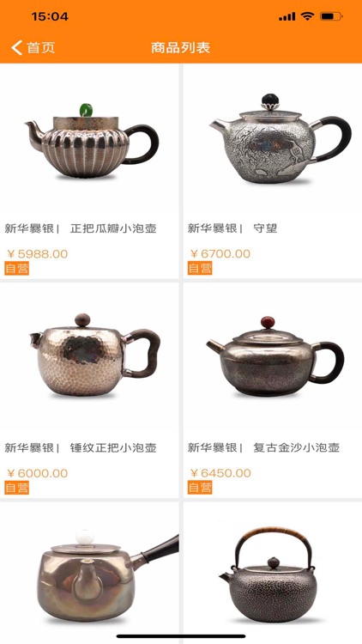The width and height of the screenshot is (362, 644).
Task: Tap the ¥5988.00 price
Action: (38, 254)
